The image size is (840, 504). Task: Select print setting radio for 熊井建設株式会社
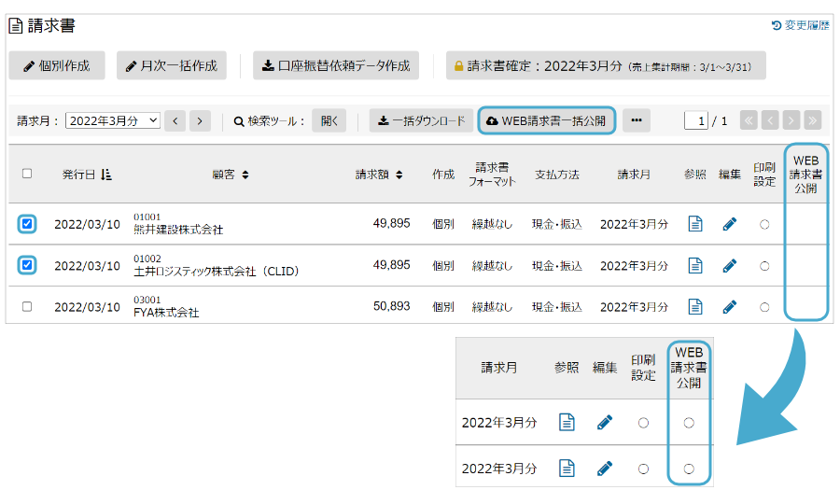point(764,224)
